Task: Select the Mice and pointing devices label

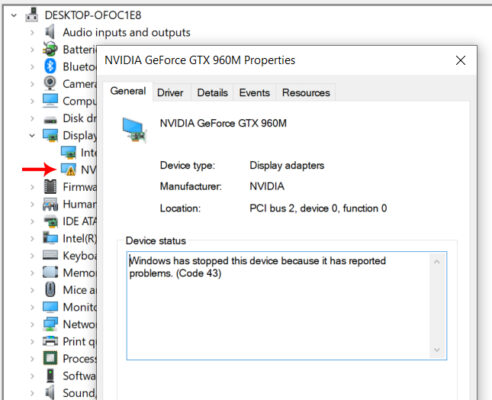Action: coord(79,290)
